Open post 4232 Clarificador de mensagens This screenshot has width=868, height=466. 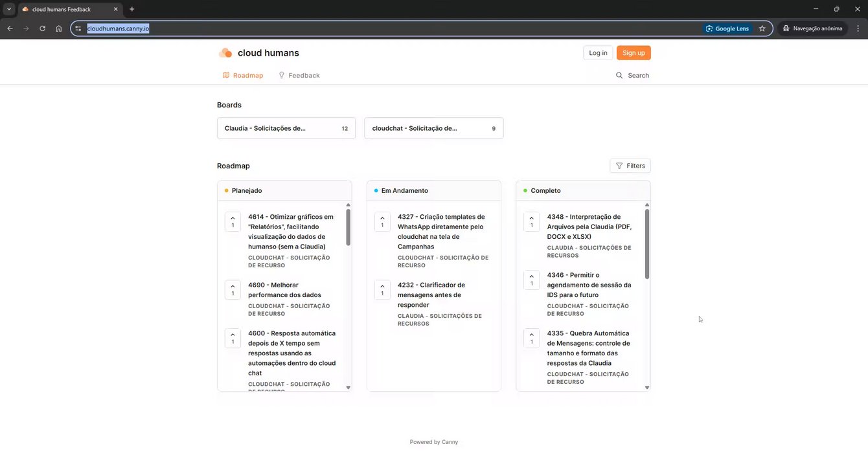pyautogui.click(x=431, y=294)
